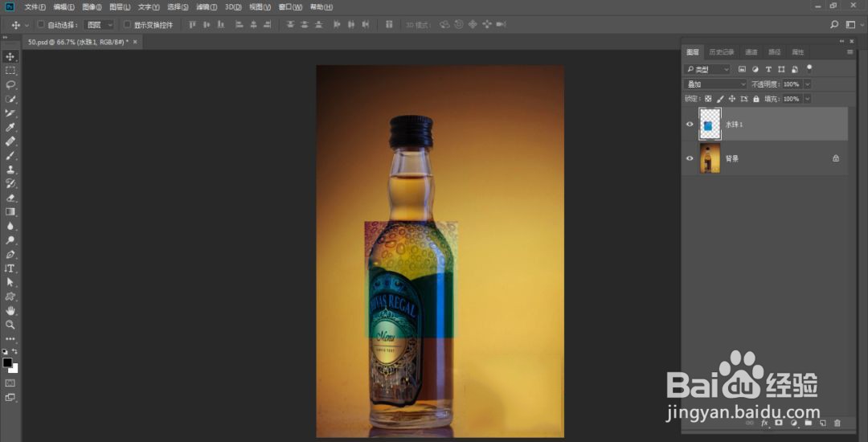Viewport: 868px width, 442px height.
Task: Enable the 显示变换控件 checkbox
Action: point(127,25)
